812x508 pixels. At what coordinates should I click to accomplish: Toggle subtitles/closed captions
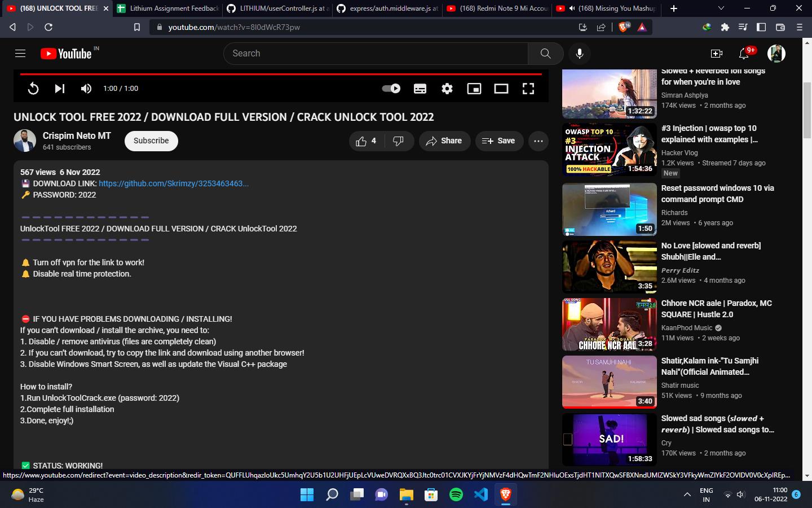[420, 89]
